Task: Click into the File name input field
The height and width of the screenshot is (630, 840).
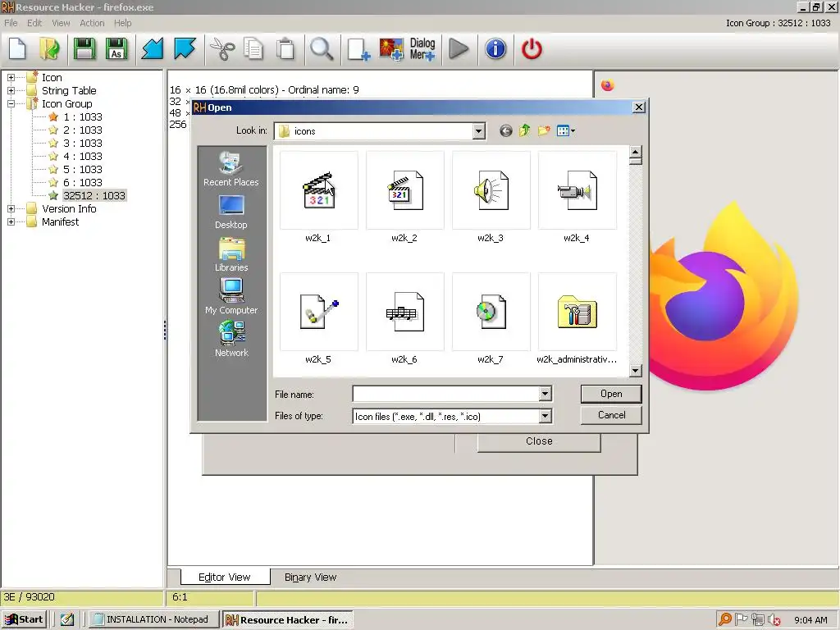Action: (x=445, y=395)
